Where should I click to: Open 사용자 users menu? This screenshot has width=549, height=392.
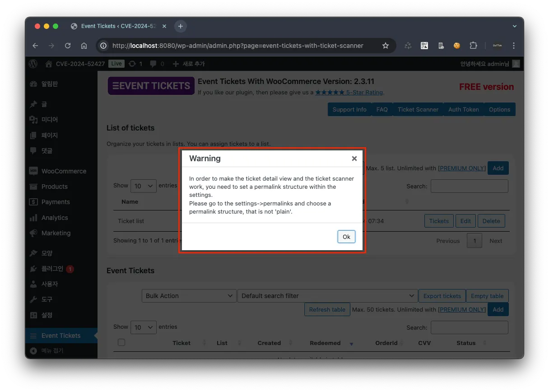coord(61,284)
